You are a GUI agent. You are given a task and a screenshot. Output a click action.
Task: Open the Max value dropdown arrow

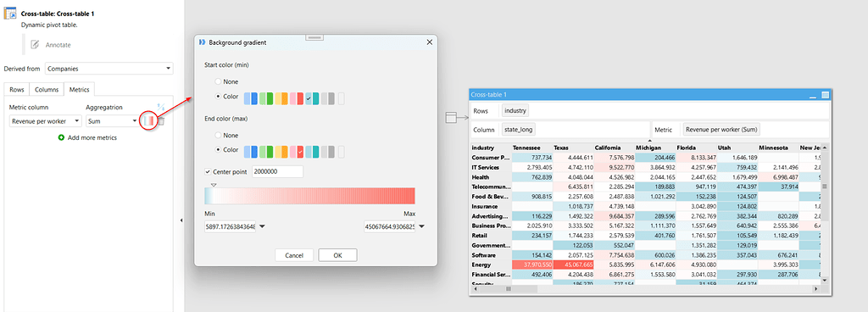coord(422,226)
